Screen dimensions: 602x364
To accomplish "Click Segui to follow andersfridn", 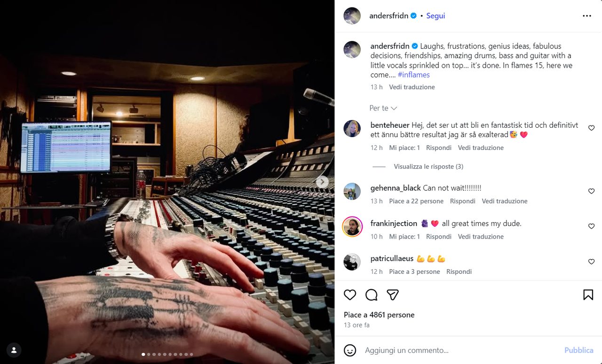I will [x=436, y=16].
